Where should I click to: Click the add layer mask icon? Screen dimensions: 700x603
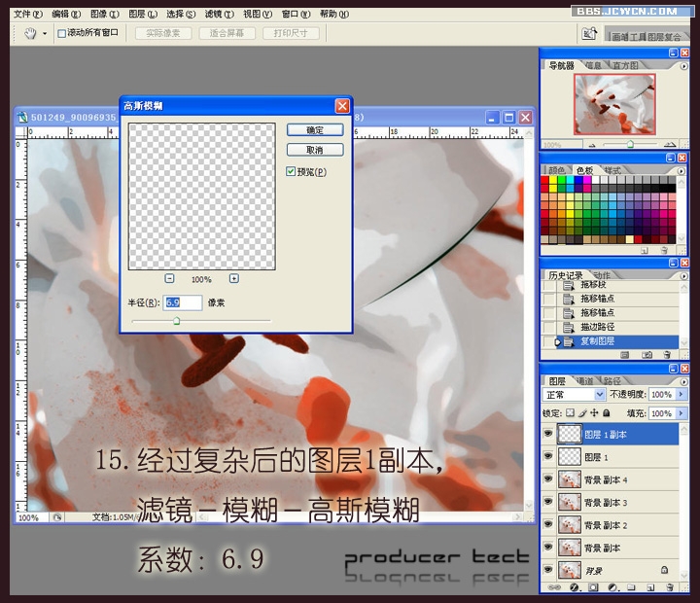coord(593,587)
